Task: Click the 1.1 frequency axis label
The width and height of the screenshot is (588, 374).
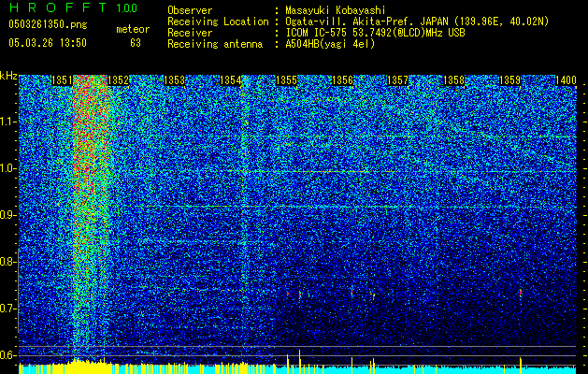Action: point(8,122)
